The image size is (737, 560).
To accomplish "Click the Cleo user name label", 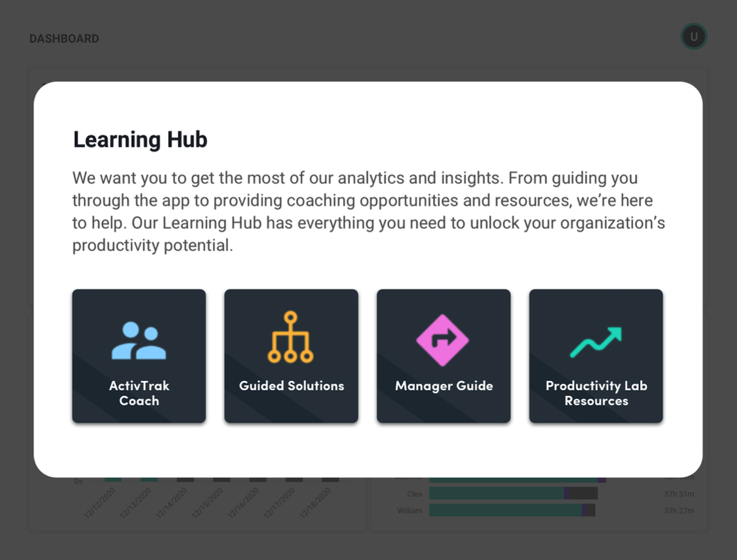I will pos(415,493).
